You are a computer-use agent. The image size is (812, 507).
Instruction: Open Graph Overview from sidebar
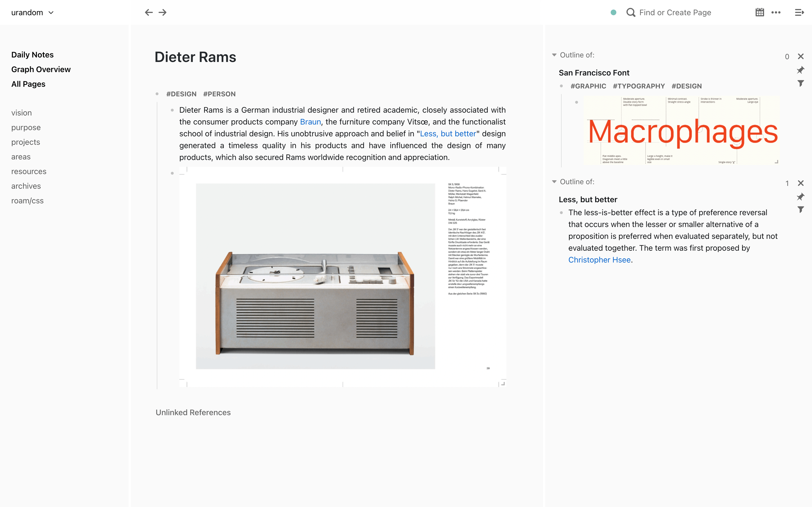[41, 69]
